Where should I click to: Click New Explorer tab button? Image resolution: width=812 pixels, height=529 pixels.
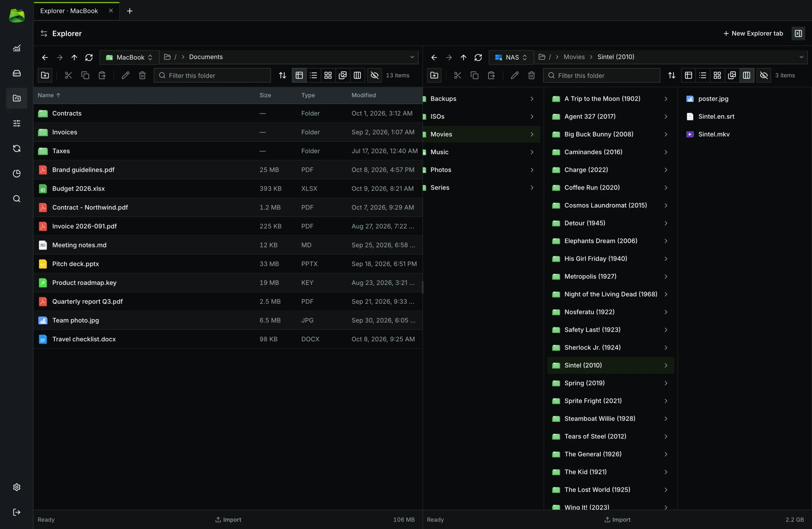[x=753, y=33]
